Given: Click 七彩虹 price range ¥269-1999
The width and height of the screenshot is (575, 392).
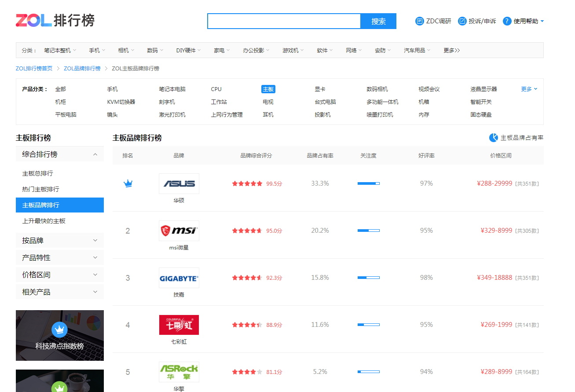Looking at the screenshot, I should coord(497,325).
